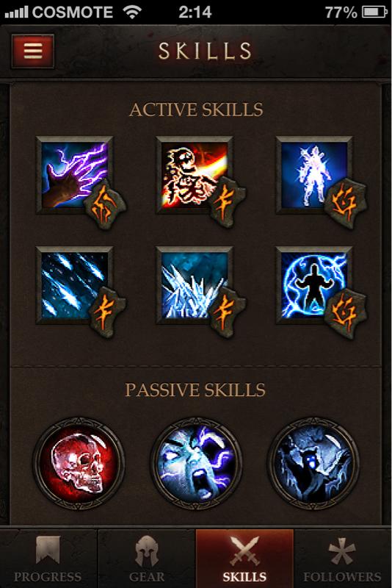Open the red hamburger menu

pos(32,51)
